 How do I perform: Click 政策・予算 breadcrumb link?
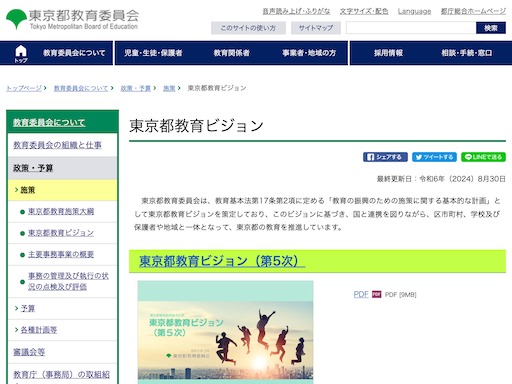(135, 88)
